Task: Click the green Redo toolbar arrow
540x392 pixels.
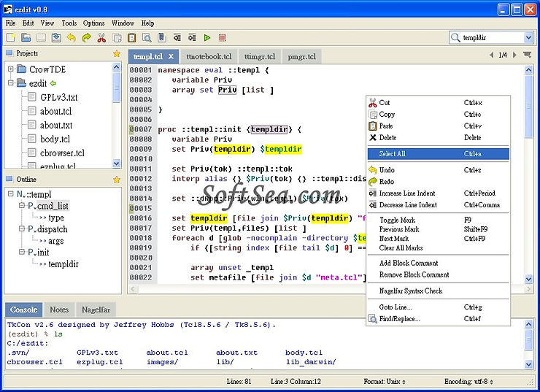Action: pyautogui.click(x=86, y=37)
